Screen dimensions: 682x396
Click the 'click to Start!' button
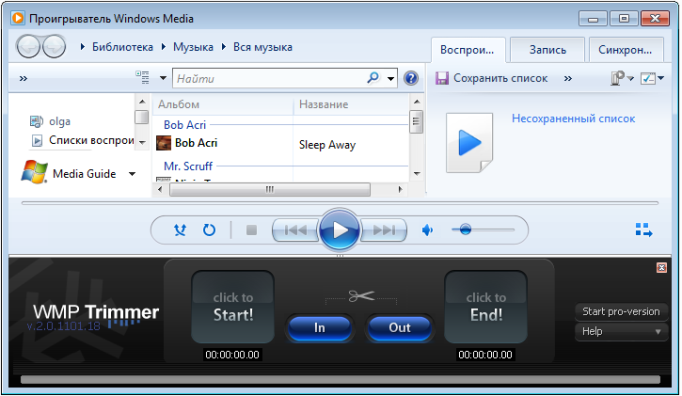tap(233, 307)
